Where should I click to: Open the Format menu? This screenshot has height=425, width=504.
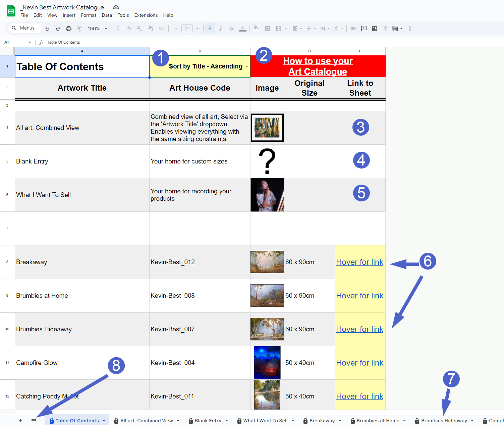point(89,15)
